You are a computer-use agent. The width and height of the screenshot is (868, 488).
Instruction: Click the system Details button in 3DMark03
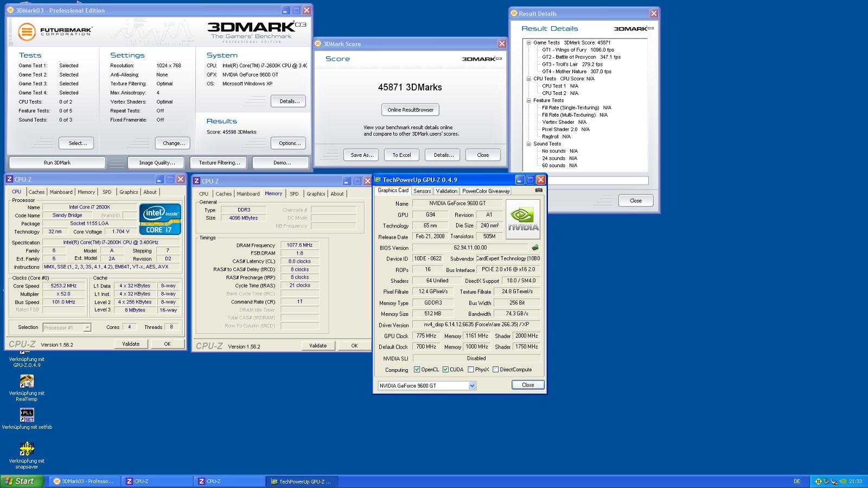point(289,101)
